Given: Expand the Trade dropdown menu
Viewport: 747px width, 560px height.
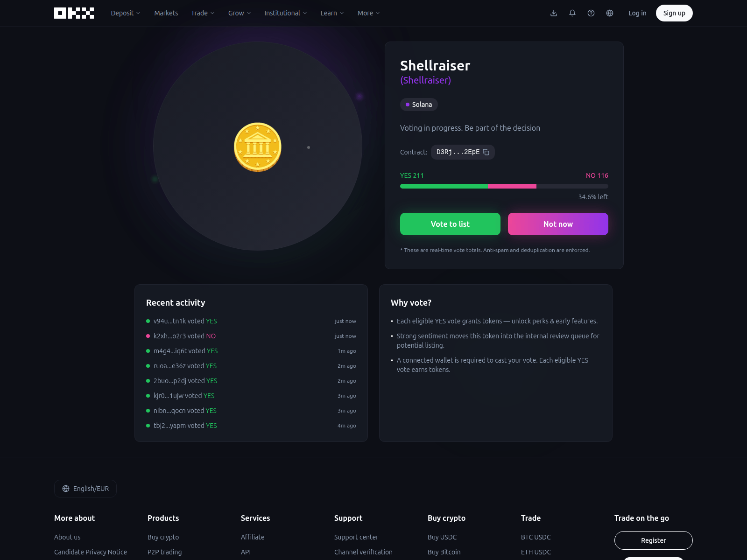Looking at the screenshot, I should click(x=203, y=13).
